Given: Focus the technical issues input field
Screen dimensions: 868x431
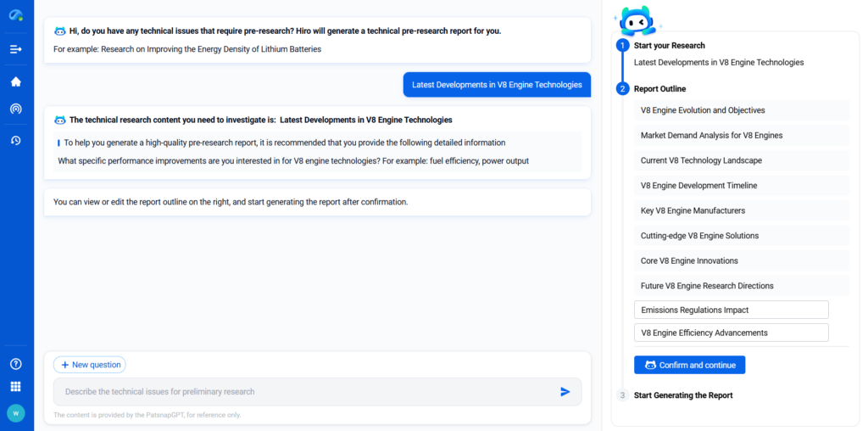Looking at the screenshot, I should pos(305,392).
